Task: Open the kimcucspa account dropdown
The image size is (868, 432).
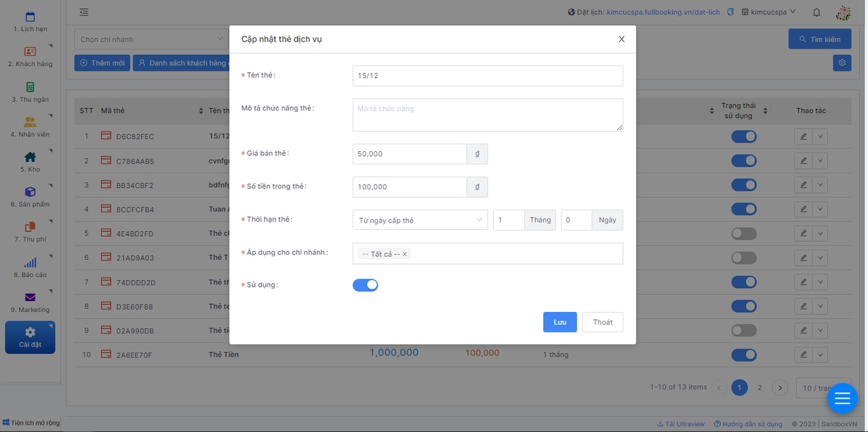Action: pyautogui.click(x=769, y=12)
